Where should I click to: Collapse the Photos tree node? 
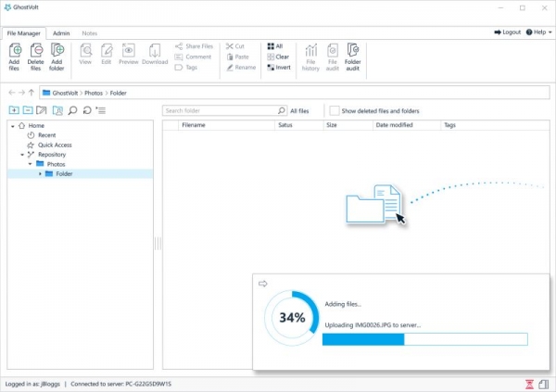point(30,164)
